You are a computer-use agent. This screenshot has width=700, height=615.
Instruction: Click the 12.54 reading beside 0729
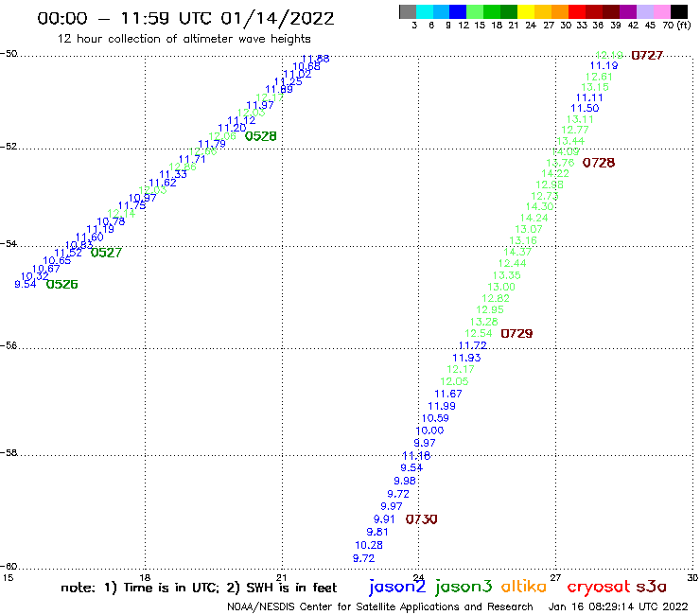[478, 334]
